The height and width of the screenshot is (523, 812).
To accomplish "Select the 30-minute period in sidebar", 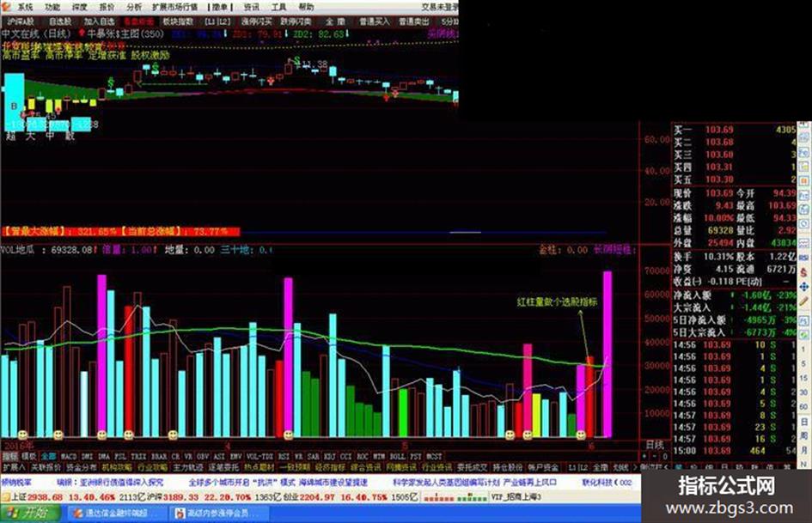I will click(803, 392).
